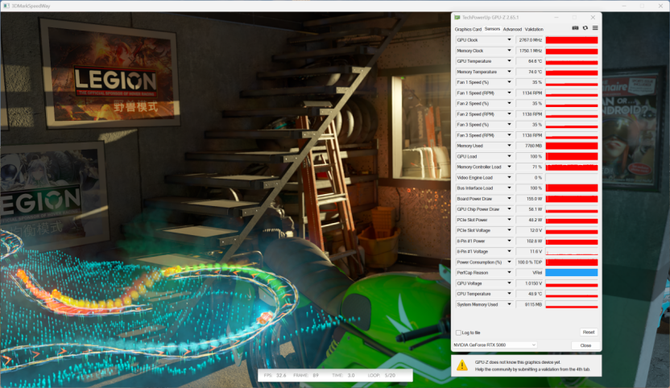Click the GPU-Z refresh icon
This screenshot has height=388, width=670.
[x=585, y=28]
